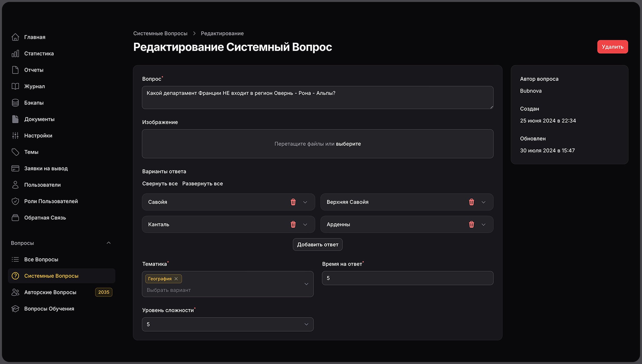Click the red Удалить button
This screenshot has width=642, height=364.
612,47
